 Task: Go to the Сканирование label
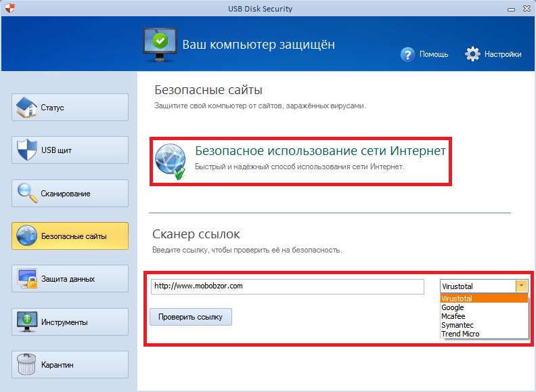(66, 194)
